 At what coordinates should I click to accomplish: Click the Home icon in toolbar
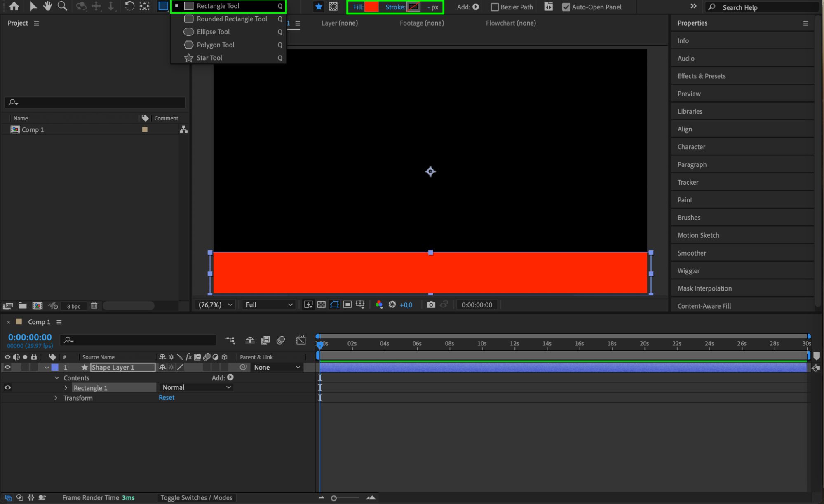(14, 6)
